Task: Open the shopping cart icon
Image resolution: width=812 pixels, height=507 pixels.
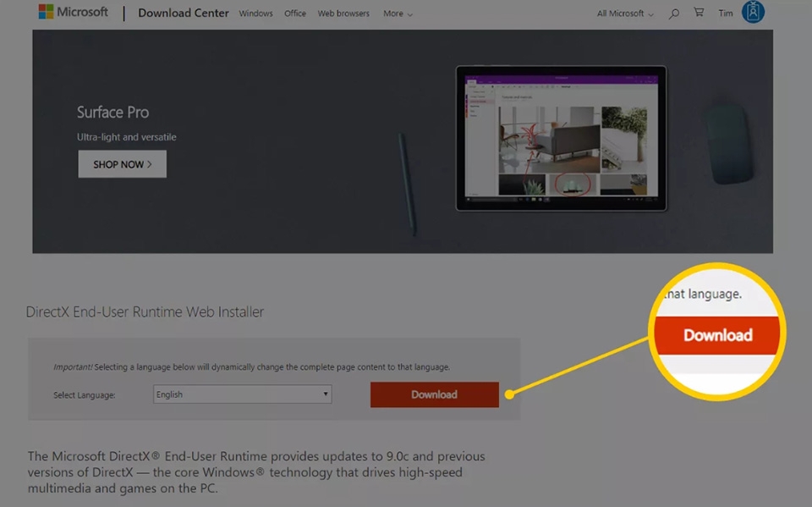Action: (x=699, y=12)
